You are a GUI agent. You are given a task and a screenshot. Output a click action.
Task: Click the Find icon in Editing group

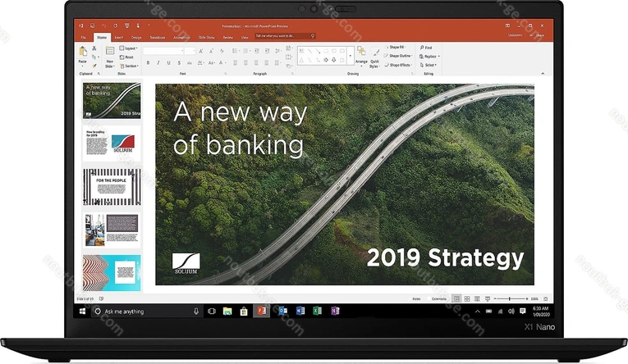coord(427,48)
